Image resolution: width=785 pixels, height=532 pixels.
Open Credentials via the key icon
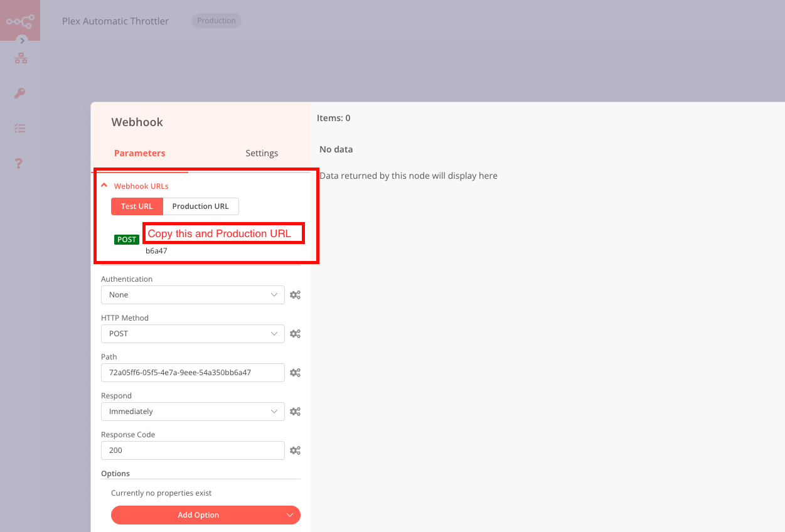(x=20, y=93)
